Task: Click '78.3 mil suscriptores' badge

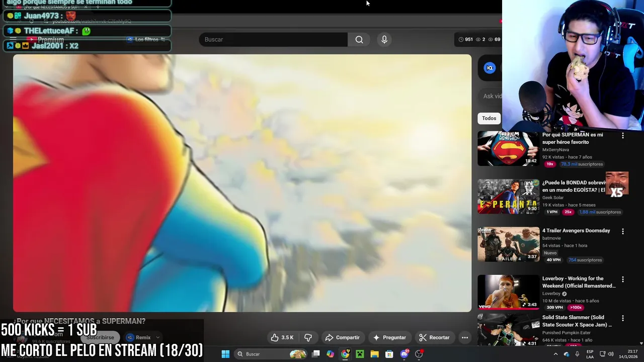Action: 582,164
